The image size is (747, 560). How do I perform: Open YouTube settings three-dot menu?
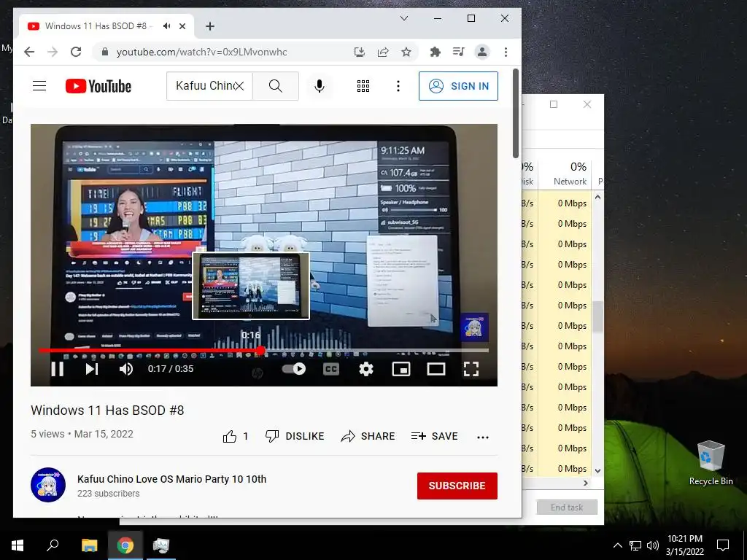(x=398, y=86)
